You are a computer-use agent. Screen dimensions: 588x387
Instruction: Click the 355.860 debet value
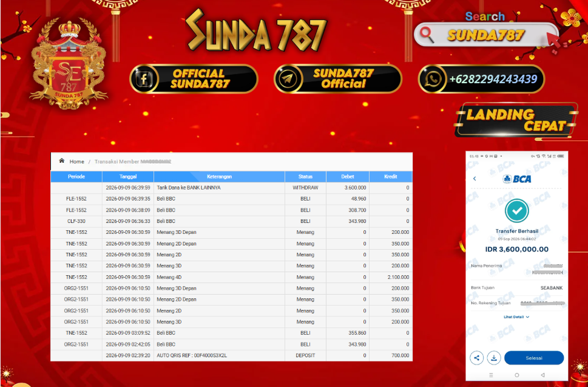(357, 333)
